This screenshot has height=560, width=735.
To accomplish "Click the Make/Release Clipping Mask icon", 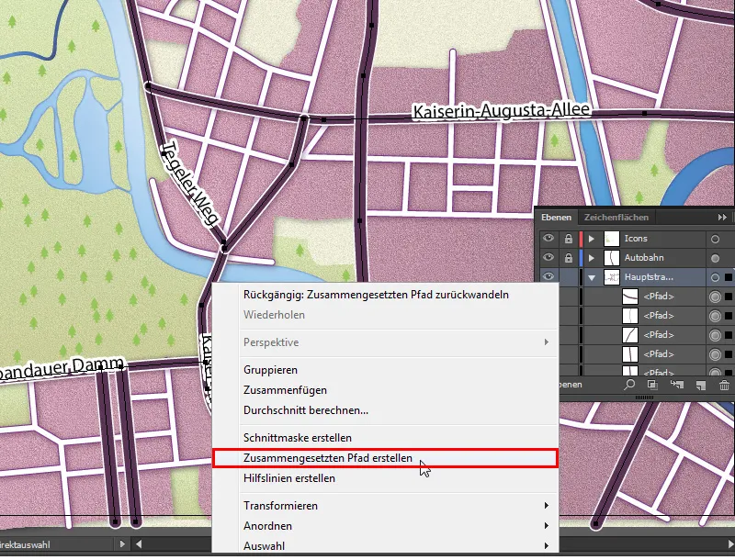I will [652, 385].
